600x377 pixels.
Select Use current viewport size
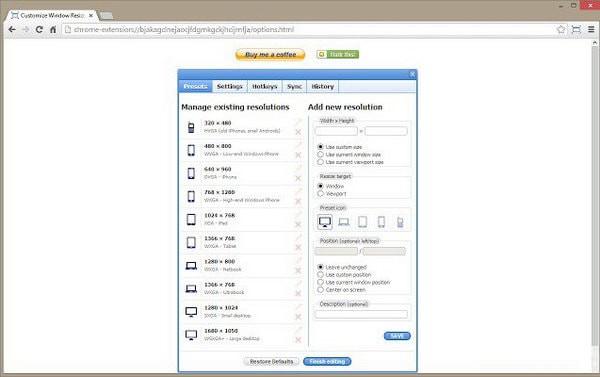320,162
